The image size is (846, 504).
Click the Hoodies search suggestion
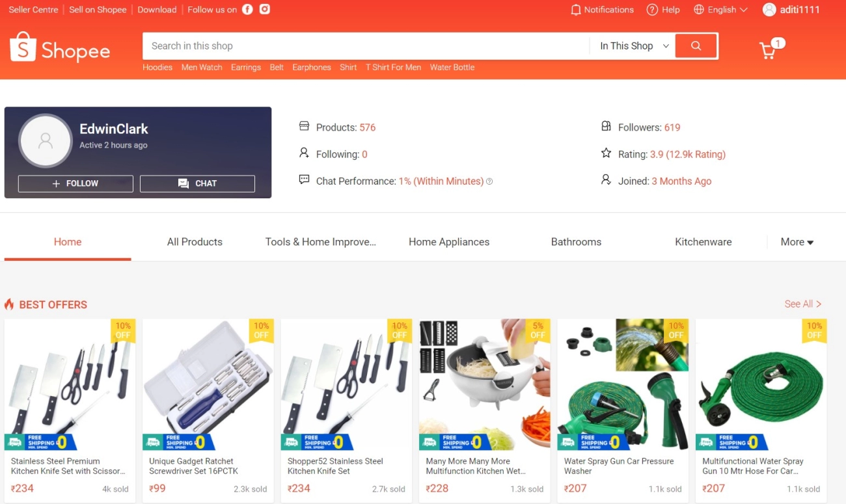(157, 68)
